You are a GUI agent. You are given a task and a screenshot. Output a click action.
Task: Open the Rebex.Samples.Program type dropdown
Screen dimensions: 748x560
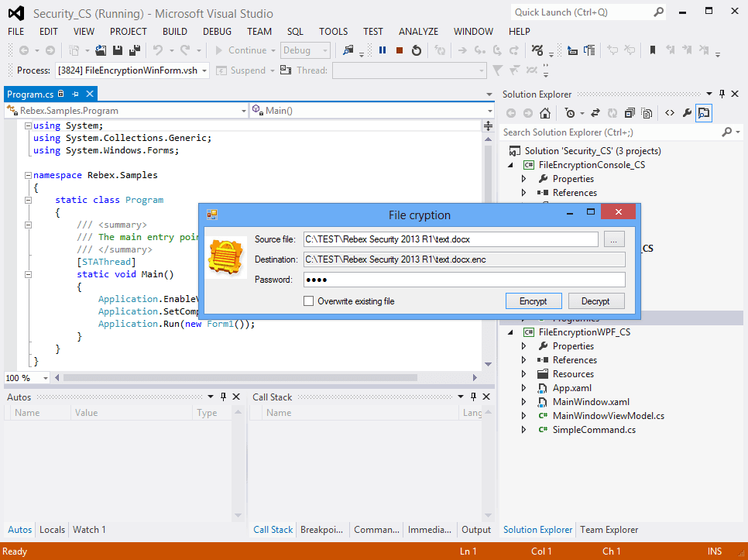point(244,111)
